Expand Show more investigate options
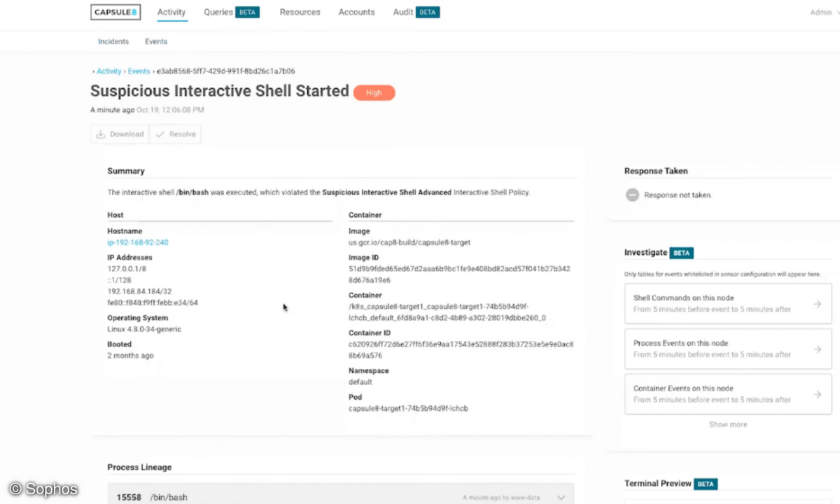This screenshot has width=840, height=504. click(x=728, y=424)
